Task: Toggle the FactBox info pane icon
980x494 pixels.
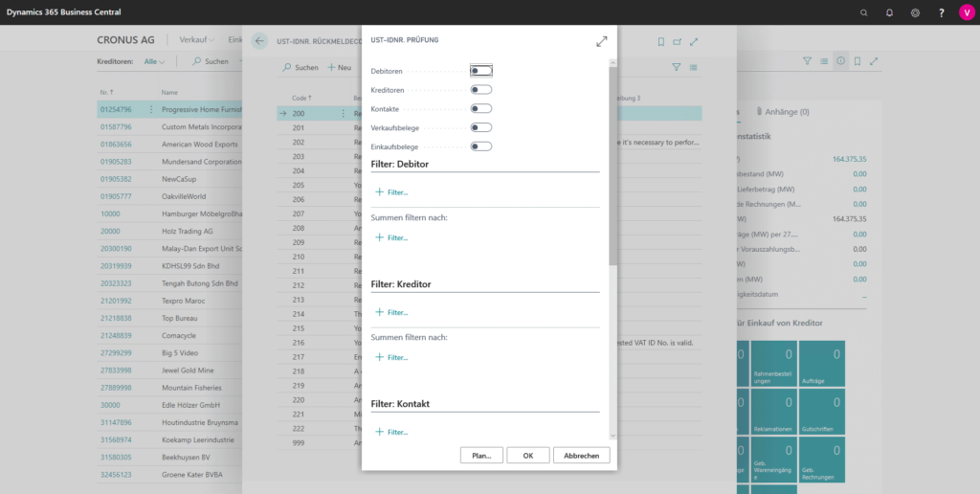Action: click(x=840, y=60)
